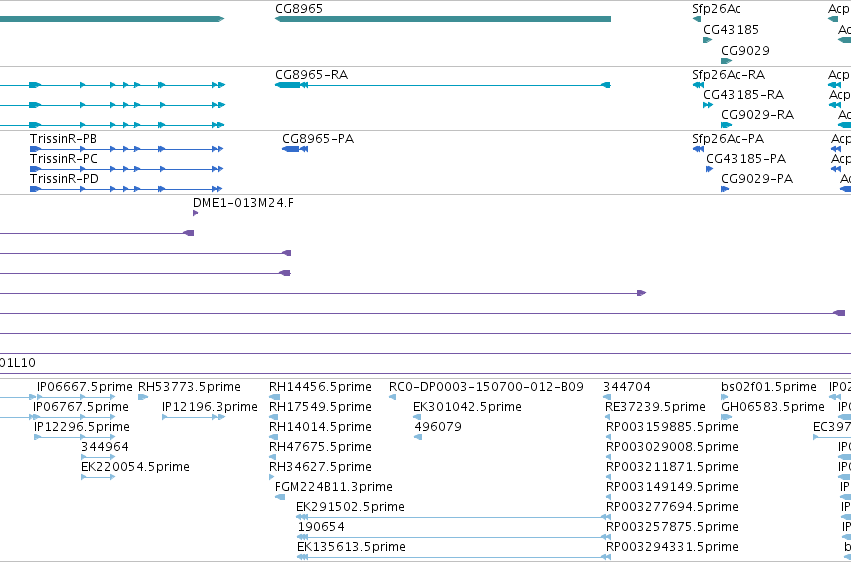
Task: Click the TrissinR-PC label
Action: (63, 159)
